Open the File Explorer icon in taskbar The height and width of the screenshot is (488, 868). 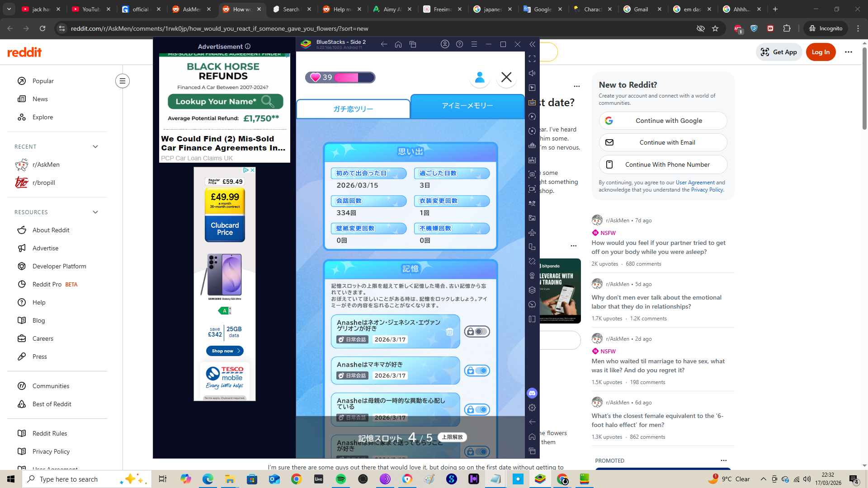click(230, 479)
